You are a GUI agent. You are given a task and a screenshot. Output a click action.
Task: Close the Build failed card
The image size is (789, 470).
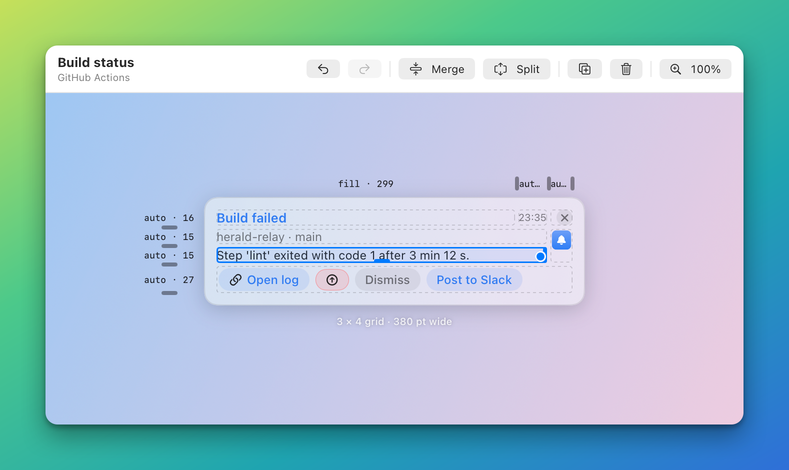coord(564,217)
